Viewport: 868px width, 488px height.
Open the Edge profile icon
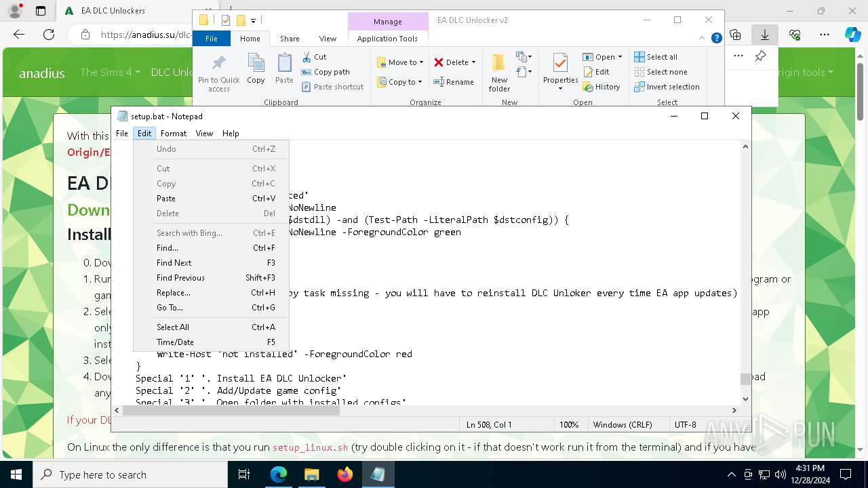tap(15, 11)
